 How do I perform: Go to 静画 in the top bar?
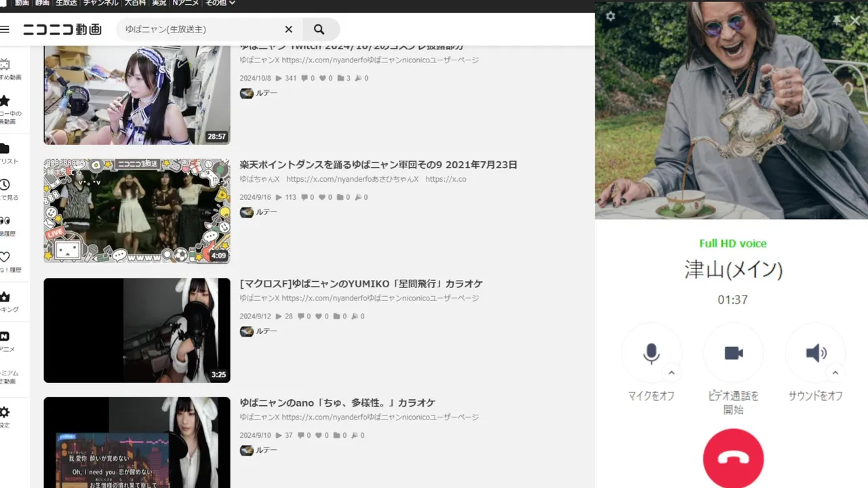[x=42, y=3]
